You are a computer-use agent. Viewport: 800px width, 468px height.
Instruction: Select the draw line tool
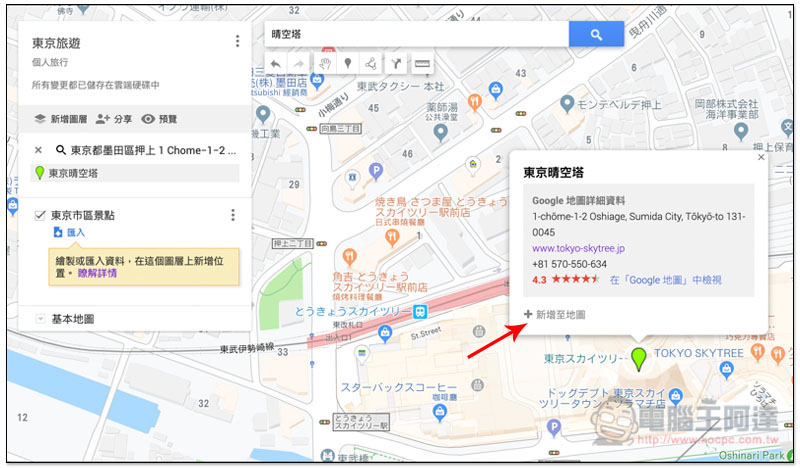371,64
